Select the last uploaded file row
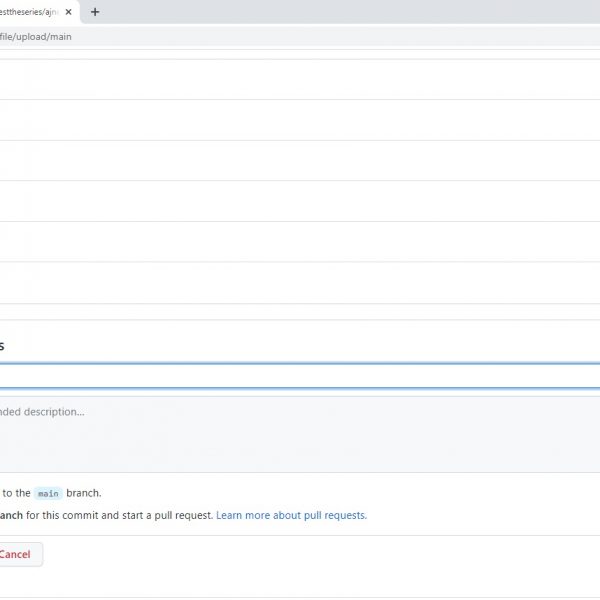Viewport: 600px width, 600px height. [300, 283]
